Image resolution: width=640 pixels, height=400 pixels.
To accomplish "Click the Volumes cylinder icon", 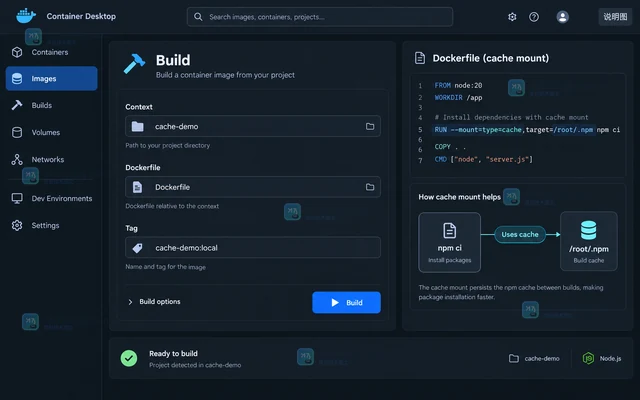I will (x=17, y=132).
